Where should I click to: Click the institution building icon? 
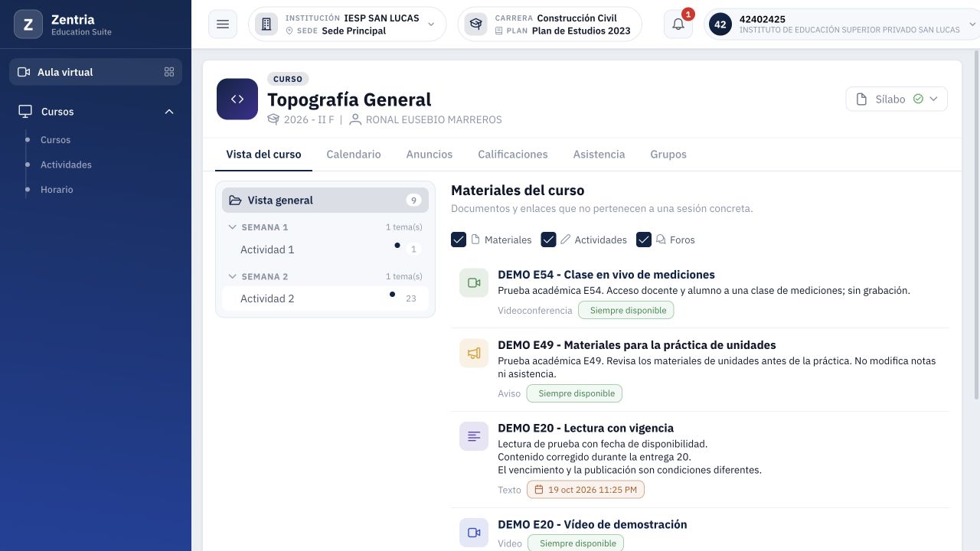point(266,24)
